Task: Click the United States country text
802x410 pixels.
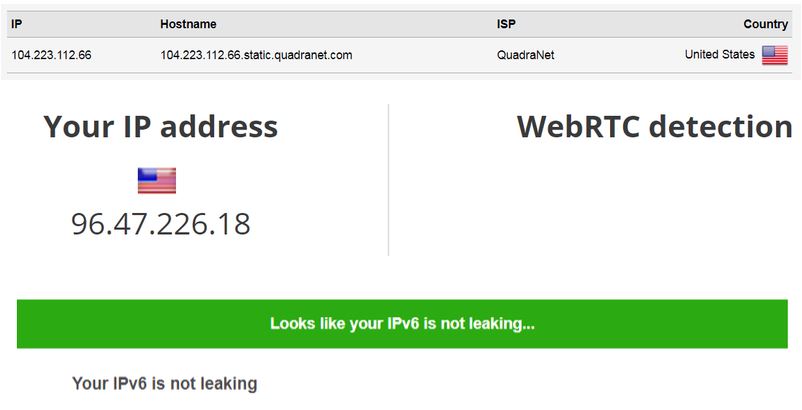Action: (720, 55)
